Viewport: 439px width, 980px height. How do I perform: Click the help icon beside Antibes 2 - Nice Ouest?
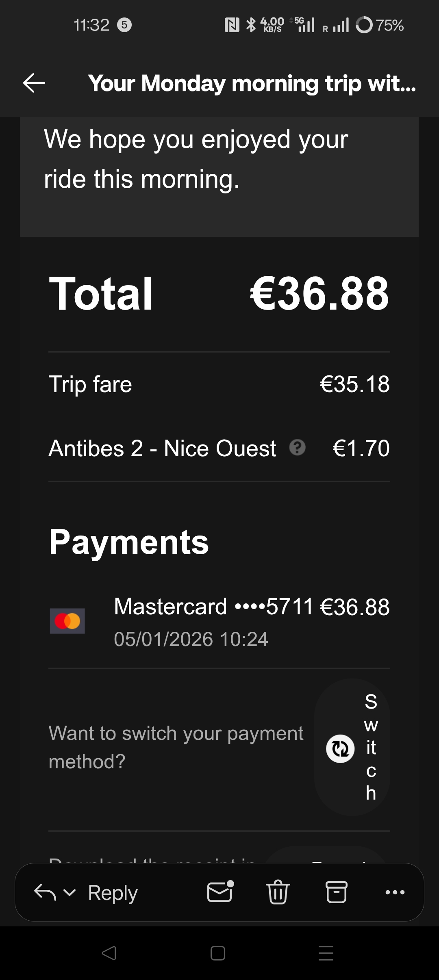click(x=297, y=448)
